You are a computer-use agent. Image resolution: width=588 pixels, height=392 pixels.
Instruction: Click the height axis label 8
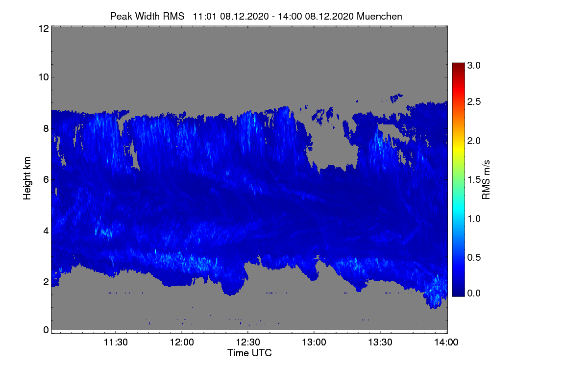[46, 128]
